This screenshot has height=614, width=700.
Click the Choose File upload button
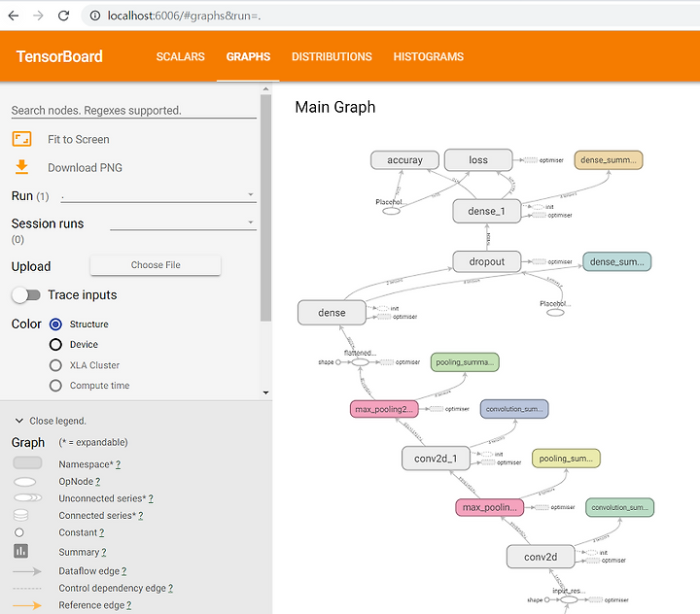[156, 265]
